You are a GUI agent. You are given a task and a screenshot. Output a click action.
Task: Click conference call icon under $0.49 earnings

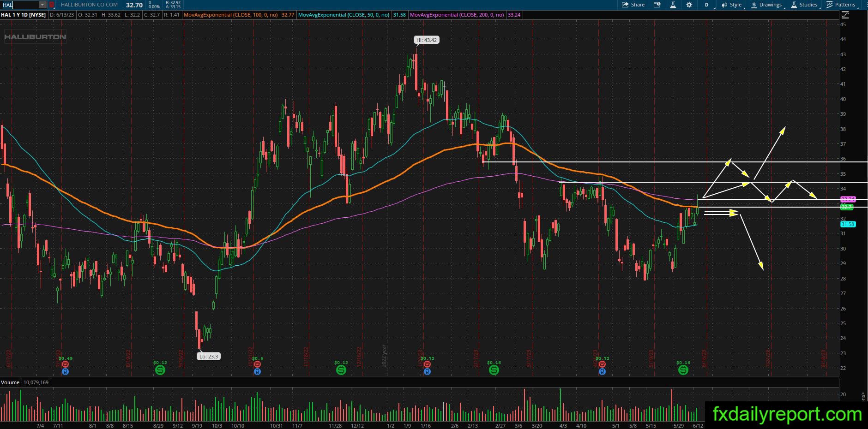[x=65, y=371]
